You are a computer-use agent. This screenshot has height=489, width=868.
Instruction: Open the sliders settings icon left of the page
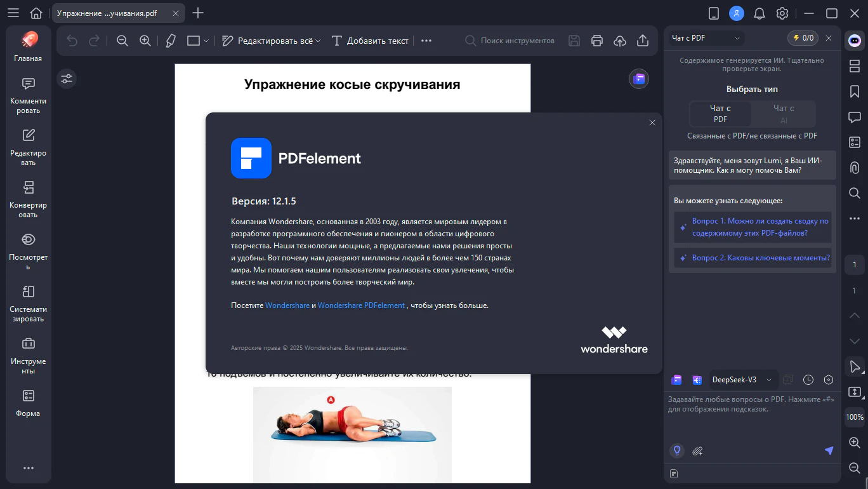67,79
